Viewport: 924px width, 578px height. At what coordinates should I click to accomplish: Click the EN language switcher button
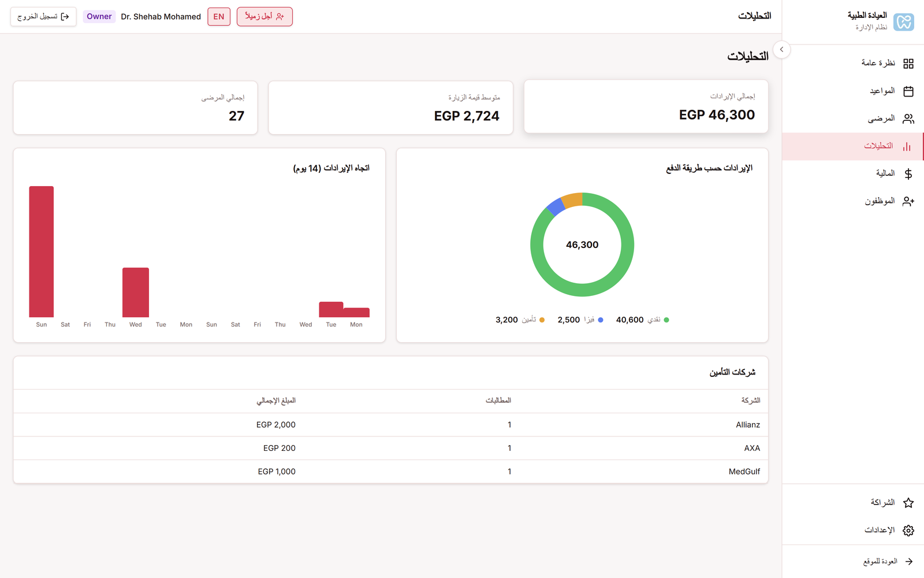219,16
